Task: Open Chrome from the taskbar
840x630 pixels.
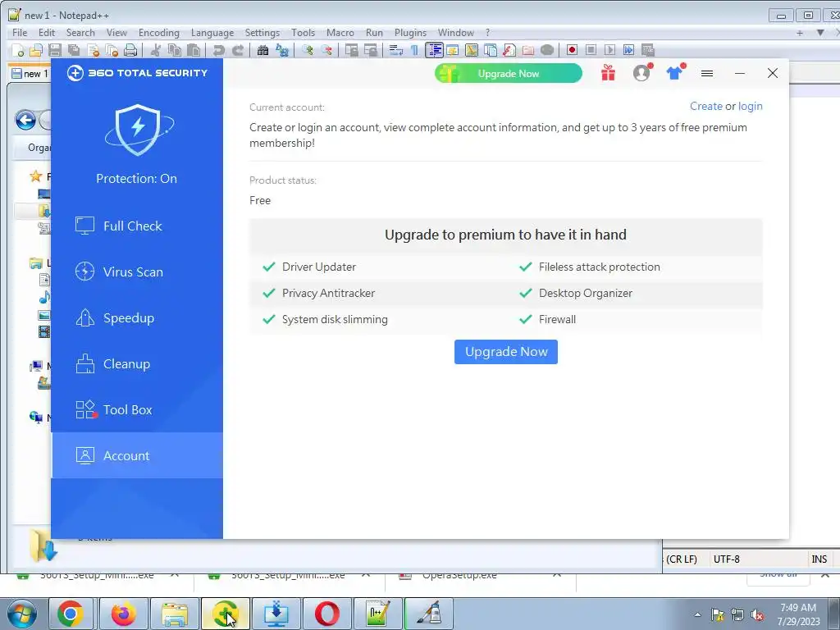Action: 71,614
